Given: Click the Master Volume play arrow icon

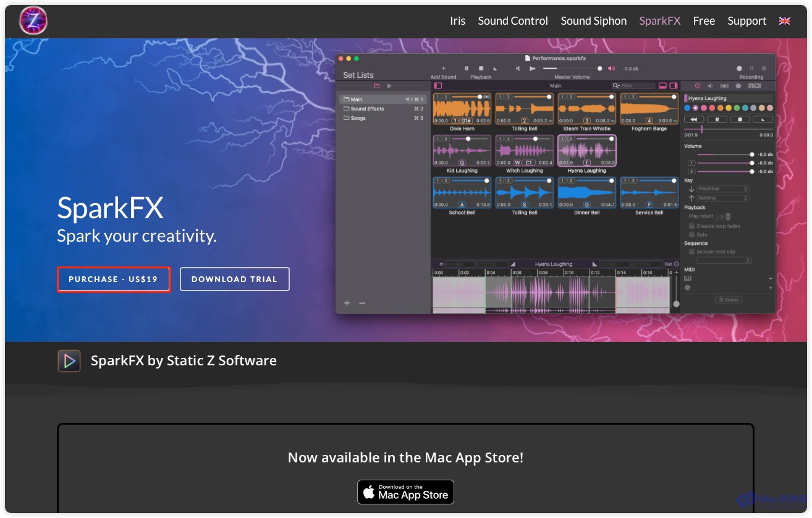Looking at the screenshot, I should (533, 68).
